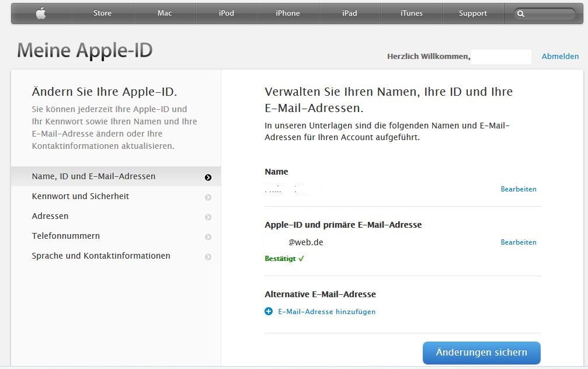
Task: Select iPhone in the top navigation
Action: (x=288, y=13)
